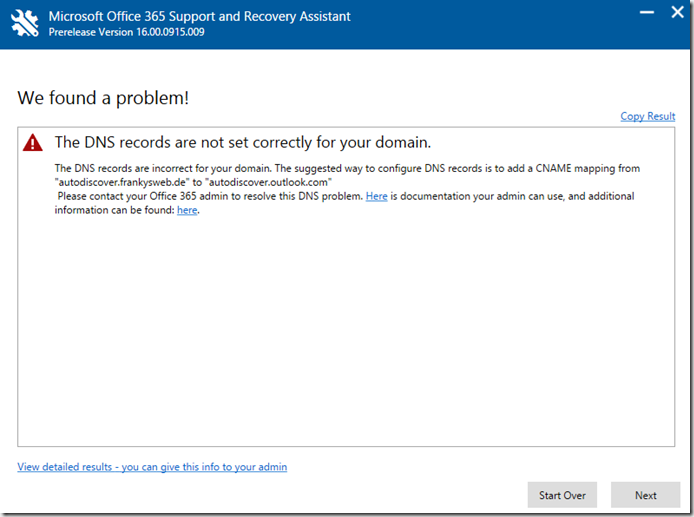This screenshot has height=517, width=694.
Task: Click the Next button
Action: coord(645,495)
